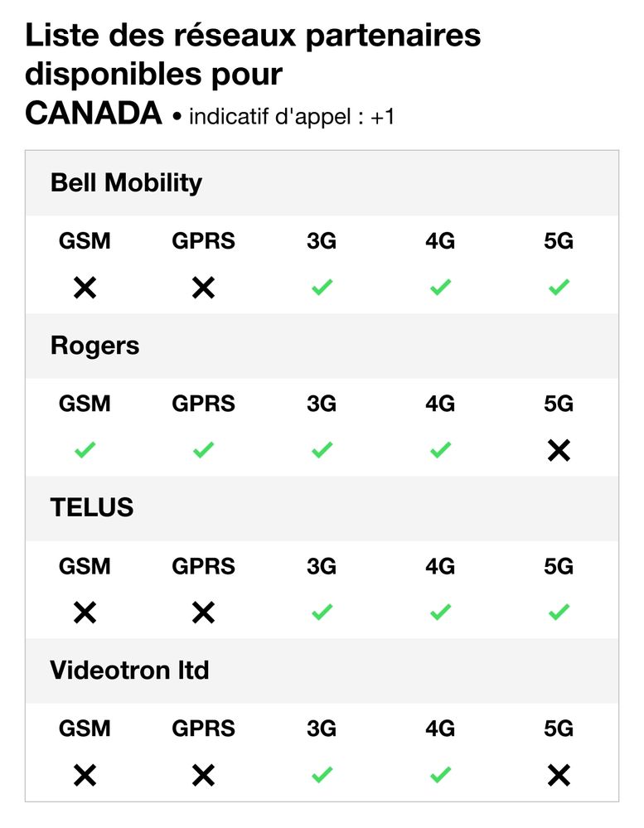Click the indicatif d'appel +1 text

[292, 117]
